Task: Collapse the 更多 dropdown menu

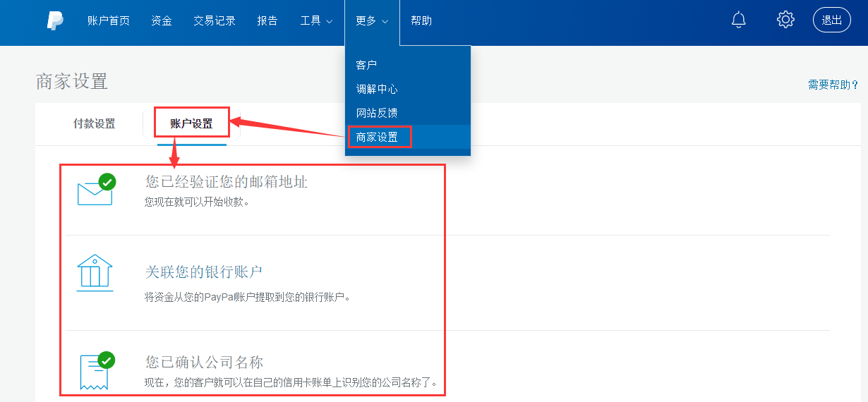Action: click(372, 21)
